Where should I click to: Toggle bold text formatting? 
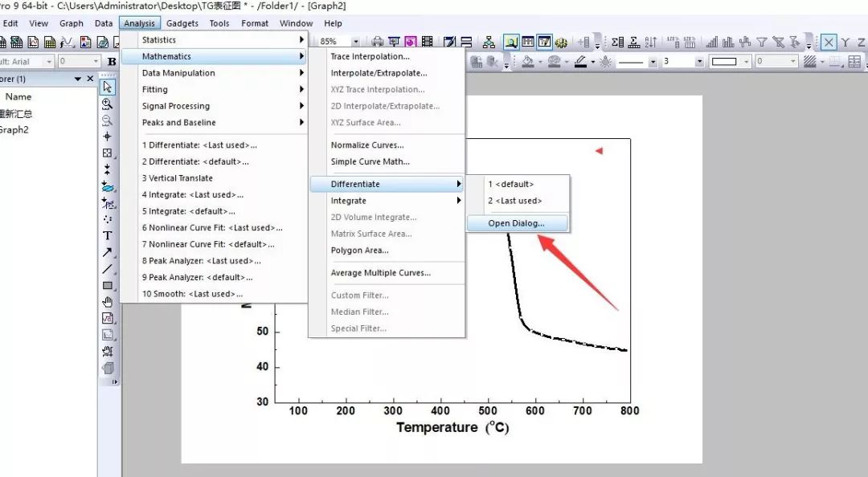click(113, 62)
